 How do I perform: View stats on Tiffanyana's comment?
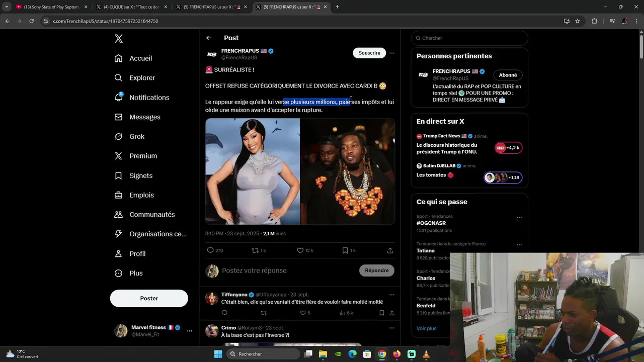click(x=346, y=313)
